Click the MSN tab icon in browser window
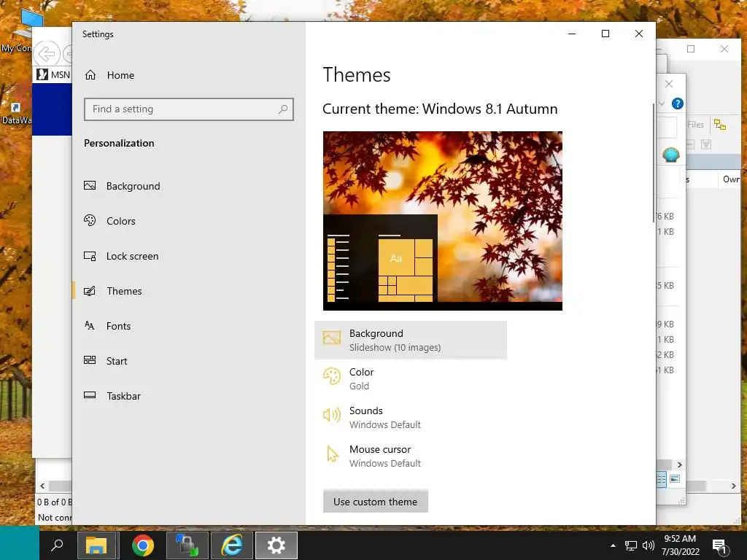 click(x=42, y=74)
